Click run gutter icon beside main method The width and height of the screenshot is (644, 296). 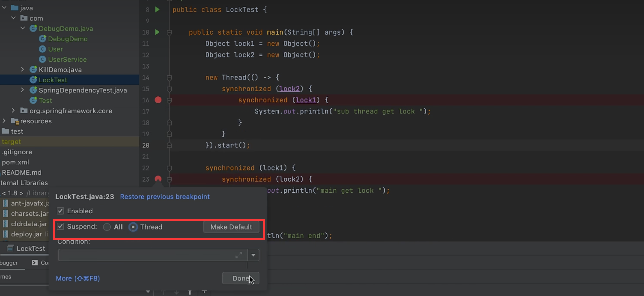point(157,32)
